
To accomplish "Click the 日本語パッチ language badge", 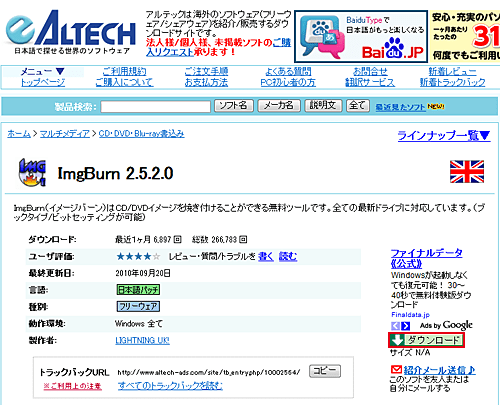I will (x=138, y=290).
